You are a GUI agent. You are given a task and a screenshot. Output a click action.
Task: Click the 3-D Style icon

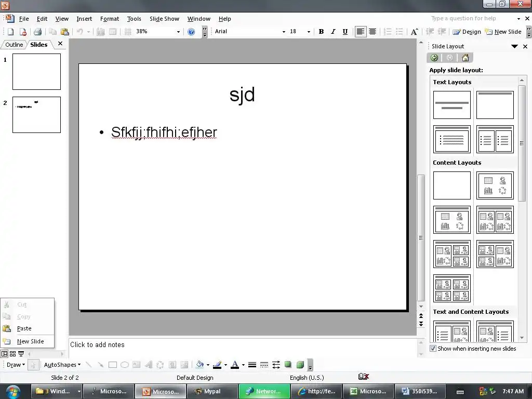coord(300,365)
